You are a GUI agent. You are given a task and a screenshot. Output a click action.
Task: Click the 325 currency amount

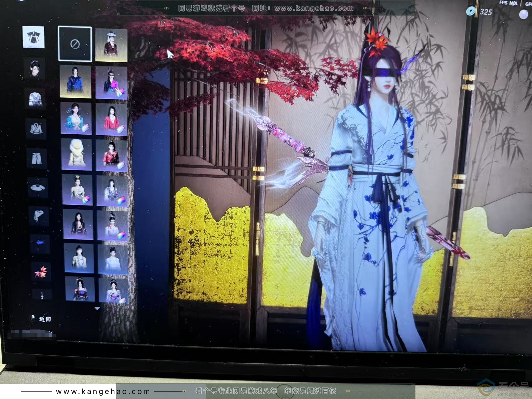pyautogui.click(x=486, y=12)
